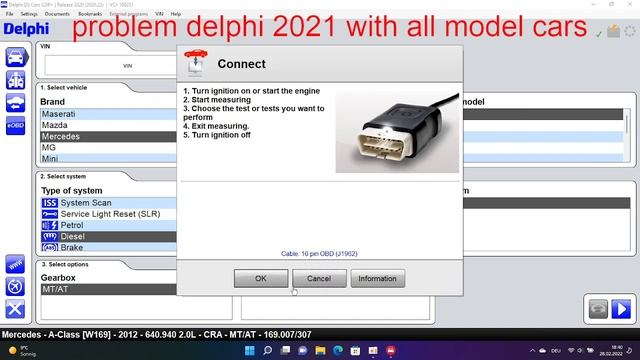Screen dimensions: 640x360
Task: Click the car vehicle selection sidebar icon
Action: 16,57
